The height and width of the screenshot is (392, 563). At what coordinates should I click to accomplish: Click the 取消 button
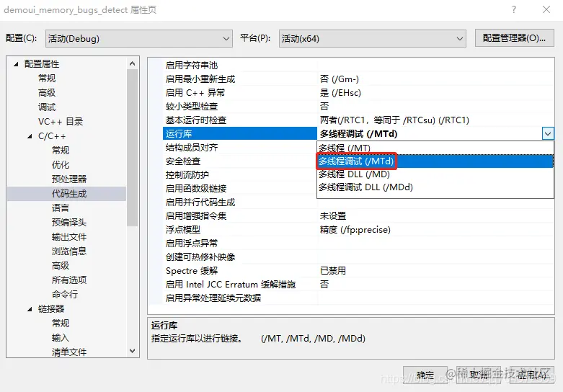(478, 375)
